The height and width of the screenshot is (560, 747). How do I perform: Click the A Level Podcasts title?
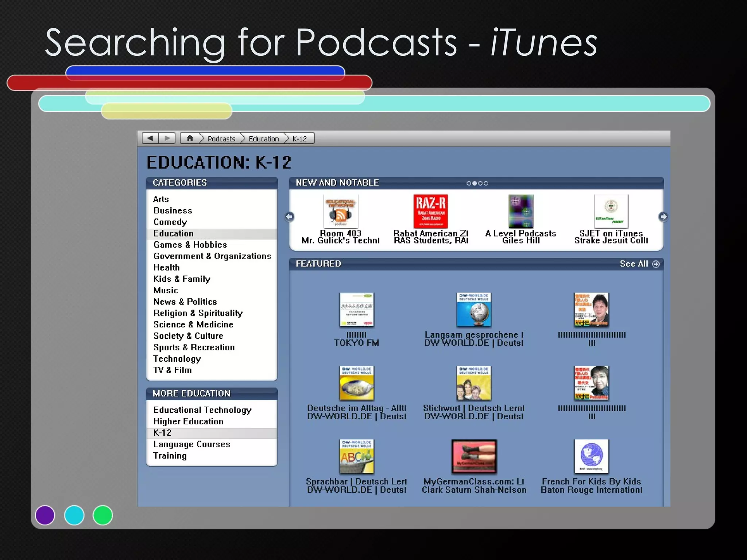point(521,233)
